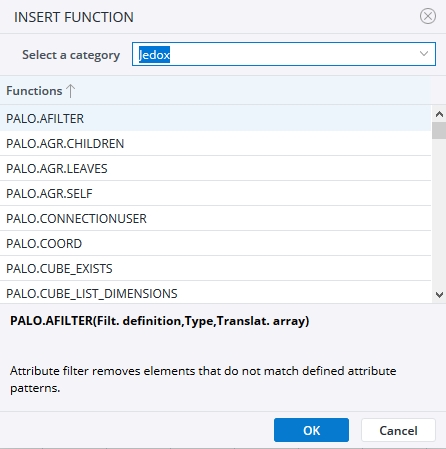Image resolution: width=446 pixels, height=449 pixels.
Task: Click the scrollbar up arrow
Action: coord(439,114)
